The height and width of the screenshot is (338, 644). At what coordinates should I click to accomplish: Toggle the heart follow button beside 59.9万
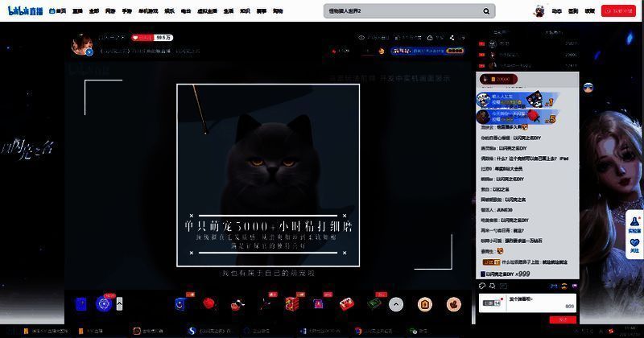click(x=142, y=37)
